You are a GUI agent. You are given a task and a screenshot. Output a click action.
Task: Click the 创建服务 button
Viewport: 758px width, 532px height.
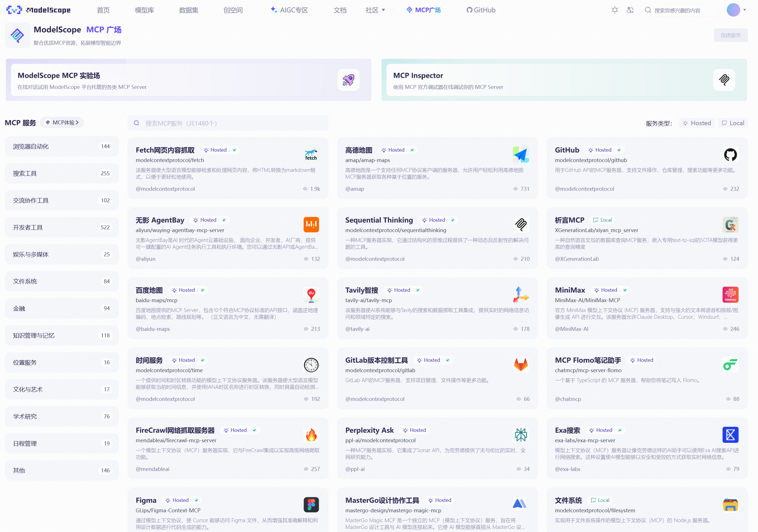tap(730, 35)
